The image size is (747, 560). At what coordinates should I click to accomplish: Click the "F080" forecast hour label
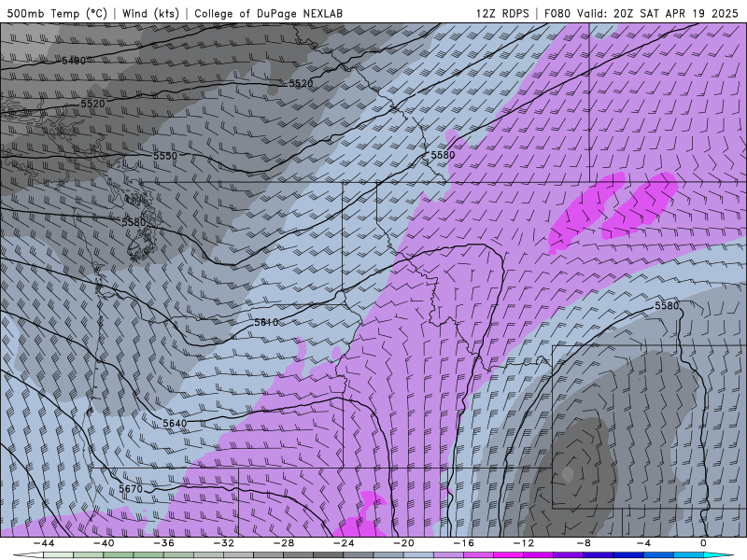(557, 13)
